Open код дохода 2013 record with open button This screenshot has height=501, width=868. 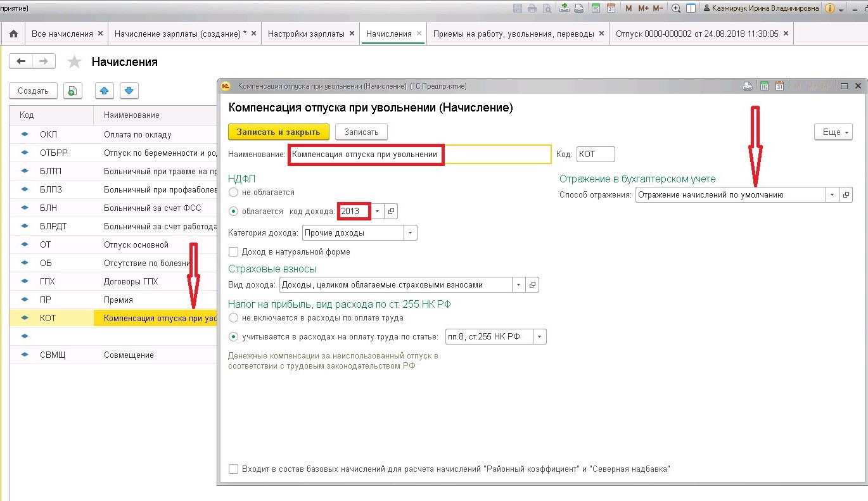[392, 211]
